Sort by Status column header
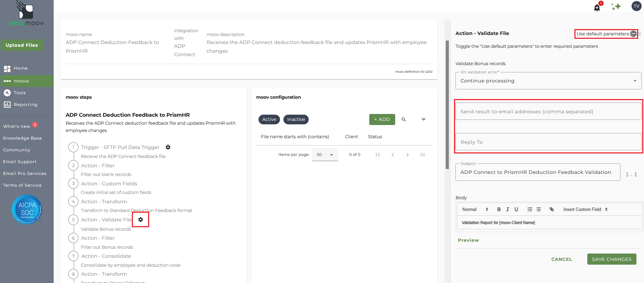This screenshot has width=644, height=283. [375, 137]
